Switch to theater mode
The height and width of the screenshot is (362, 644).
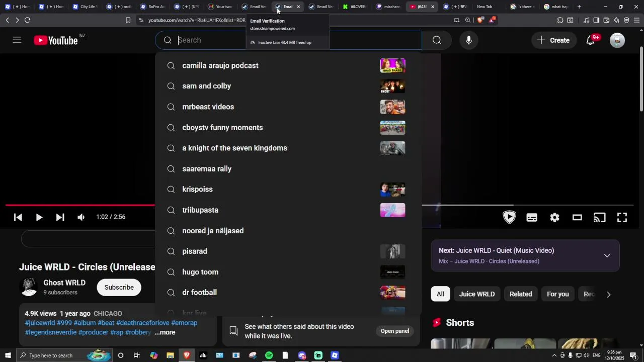577,217
